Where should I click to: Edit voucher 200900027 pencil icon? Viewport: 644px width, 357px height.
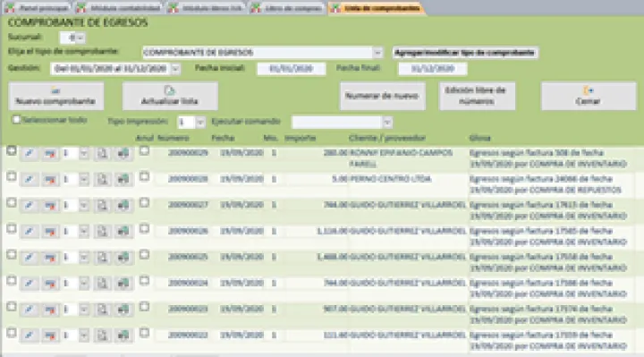coord(30,206)
